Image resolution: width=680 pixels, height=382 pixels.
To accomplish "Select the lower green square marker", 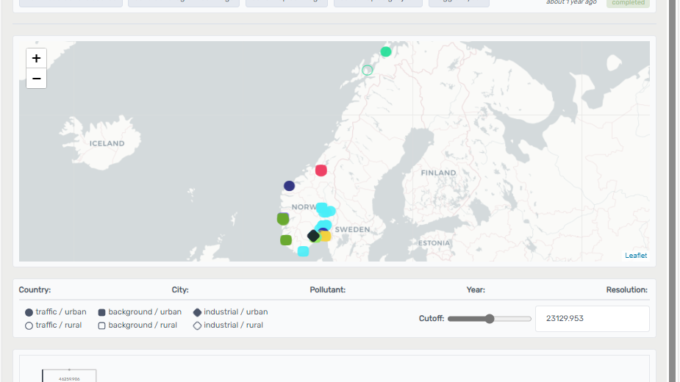I will [x=286, y=240].
